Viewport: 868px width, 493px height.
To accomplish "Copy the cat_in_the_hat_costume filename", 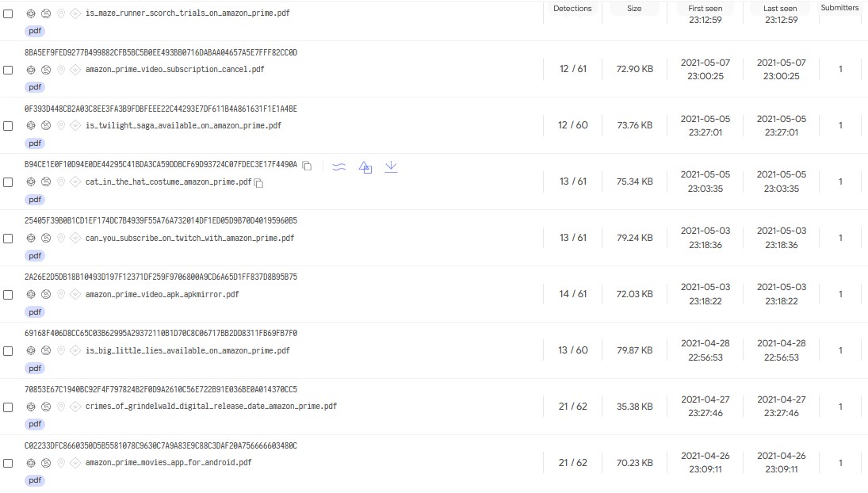I will point(258,183).
